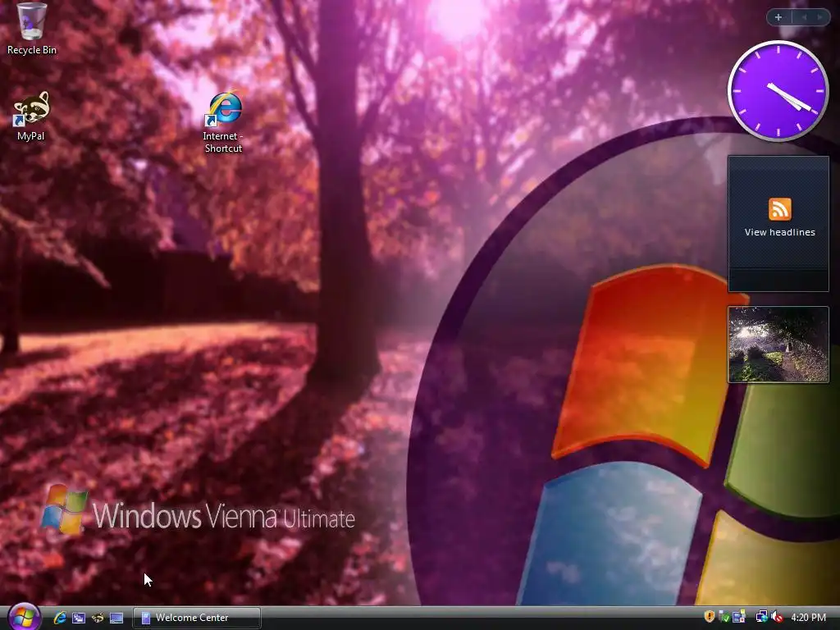Click the Switch between windows Quick Launch icon

(x=79, y=618)
